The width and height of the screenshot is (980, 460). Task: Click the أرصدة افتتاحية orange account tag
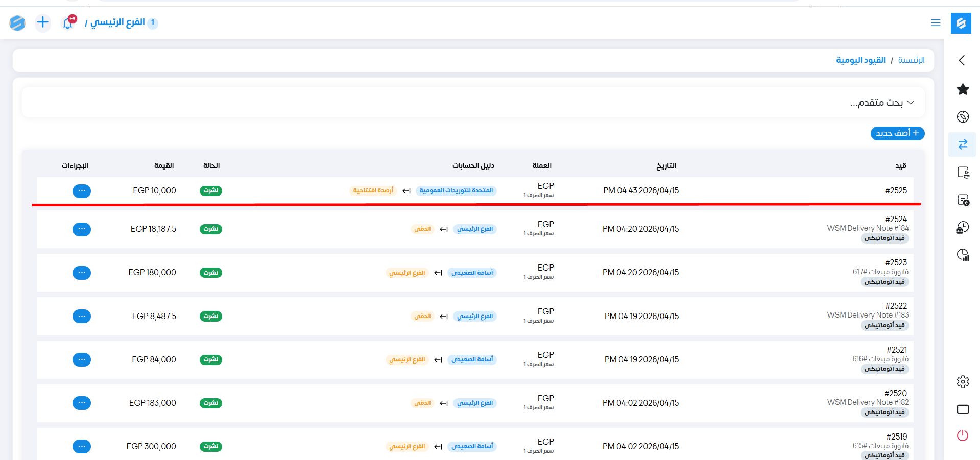pos(373,191)
